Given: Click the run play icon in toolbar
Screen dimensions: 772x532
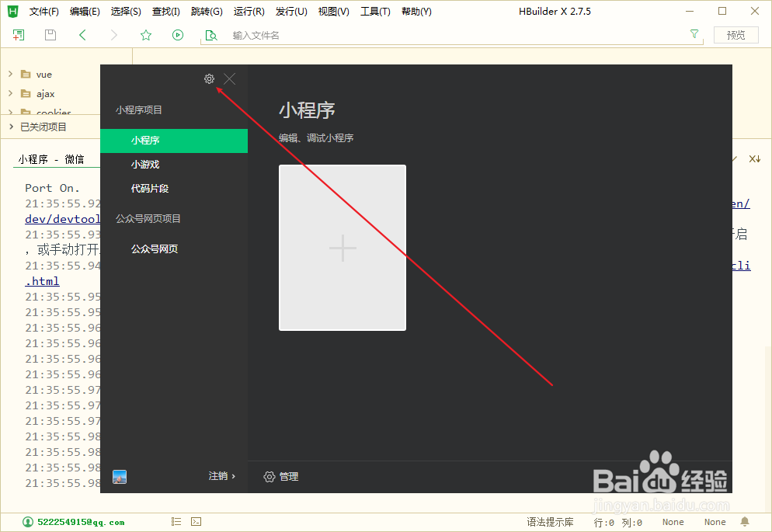Looking at the screenshot, I should tap(178, 35).
